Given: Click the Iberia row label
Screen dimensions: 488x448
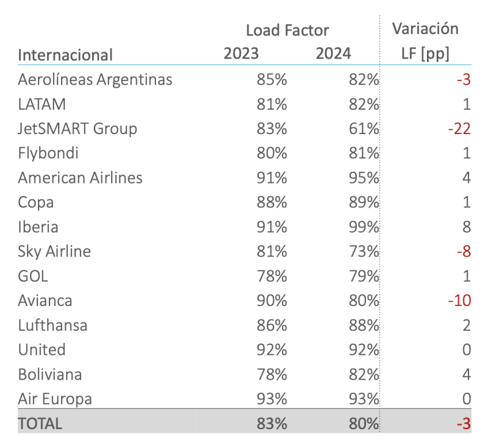Looking at the screenshot, I should point(38,227).
